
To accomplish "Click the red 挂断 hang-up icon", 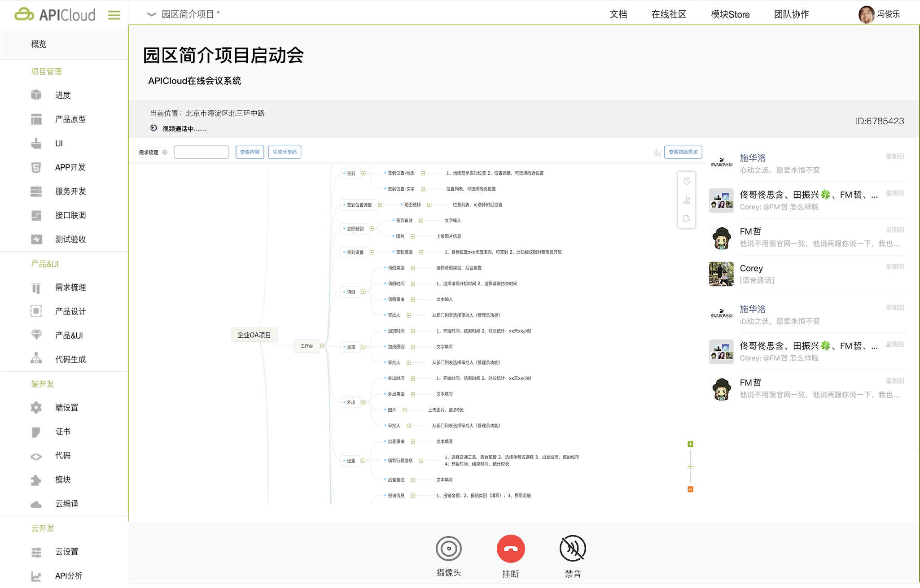I will point(511,548).
